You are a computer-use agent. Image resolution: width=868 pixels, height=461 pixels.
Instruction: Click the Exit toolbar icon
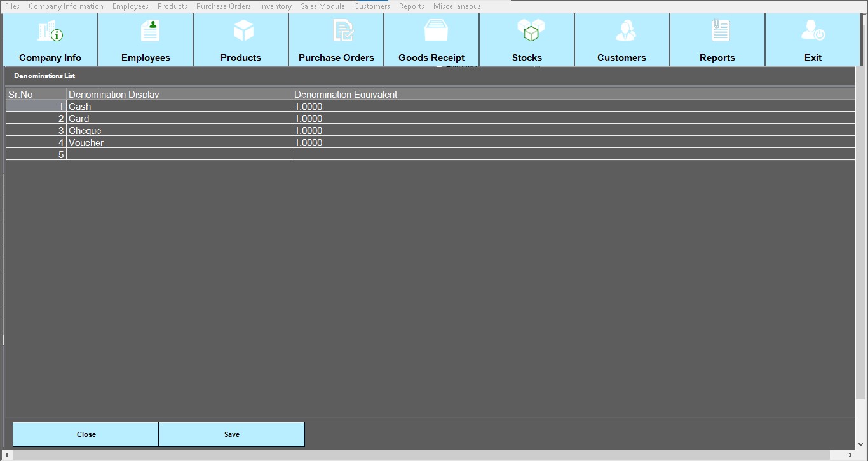[x=813, y=39]
